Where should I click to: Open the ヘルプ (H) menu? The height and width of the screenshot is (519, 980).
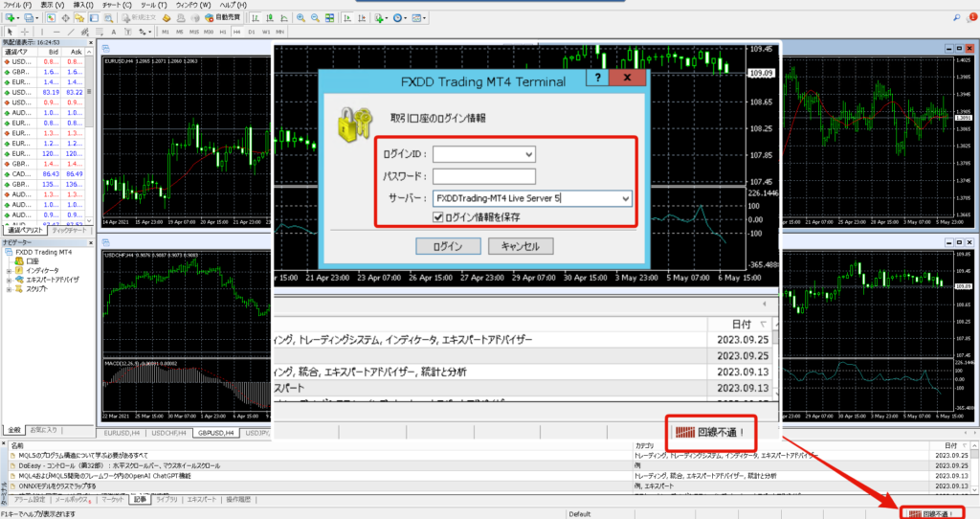pyautogui.click(x=234, y=5)
